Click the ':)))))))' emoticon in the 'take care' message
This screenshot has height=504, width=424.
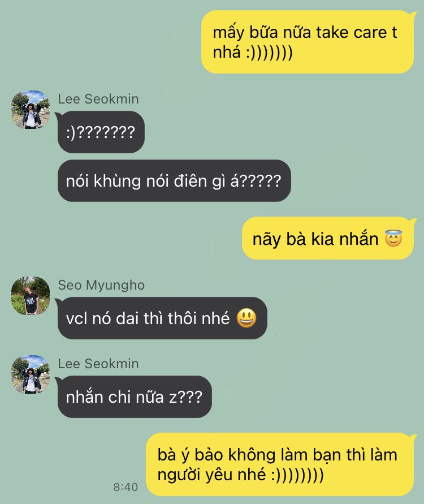click(269, 53)
